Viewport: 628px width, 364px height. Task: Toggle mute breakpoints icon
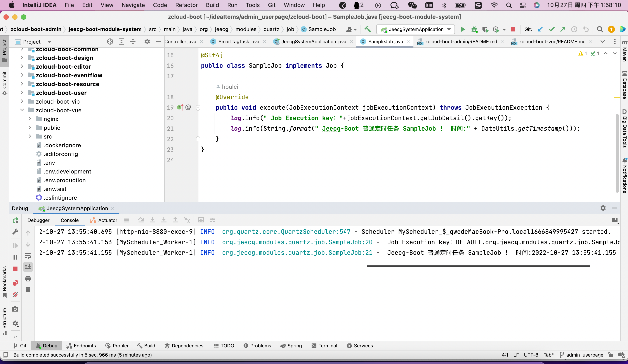15,295
